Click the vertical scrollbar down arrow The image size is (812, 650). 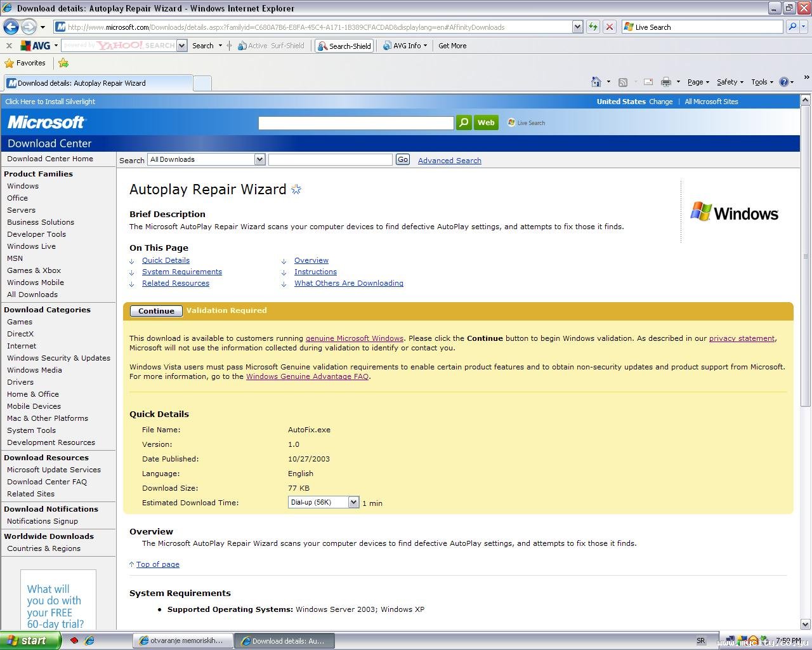(805, 624)
